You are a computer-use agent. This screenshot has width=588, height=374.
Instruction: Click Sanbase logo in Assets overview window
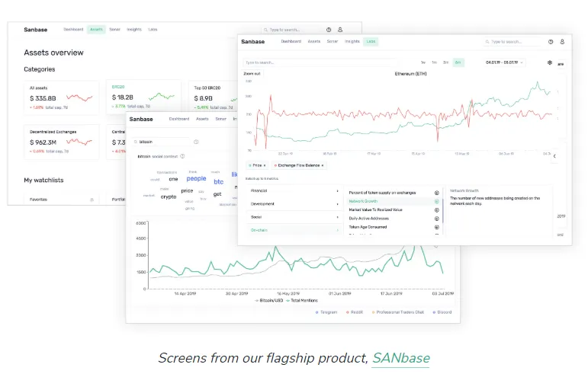click(x=36, y=30)
